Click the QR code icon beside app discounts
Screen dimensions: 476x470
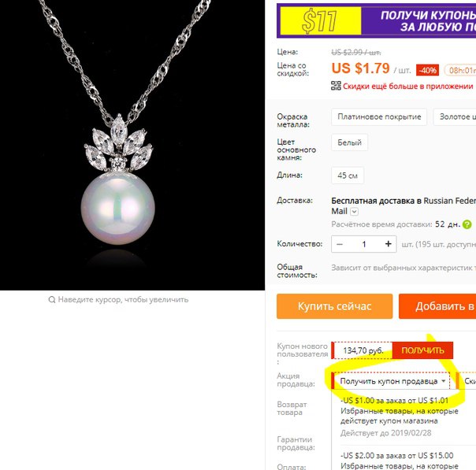click(x=336, y=86)
